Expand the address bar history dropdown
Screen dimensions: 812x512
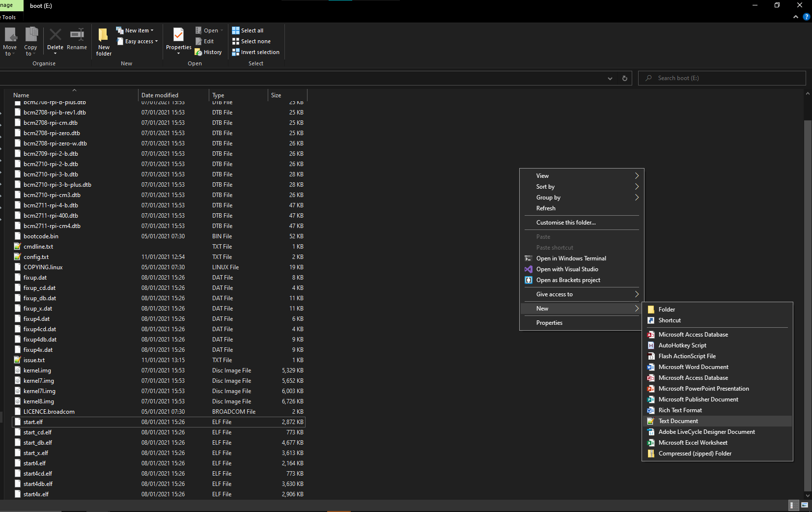tap(610, 78)
